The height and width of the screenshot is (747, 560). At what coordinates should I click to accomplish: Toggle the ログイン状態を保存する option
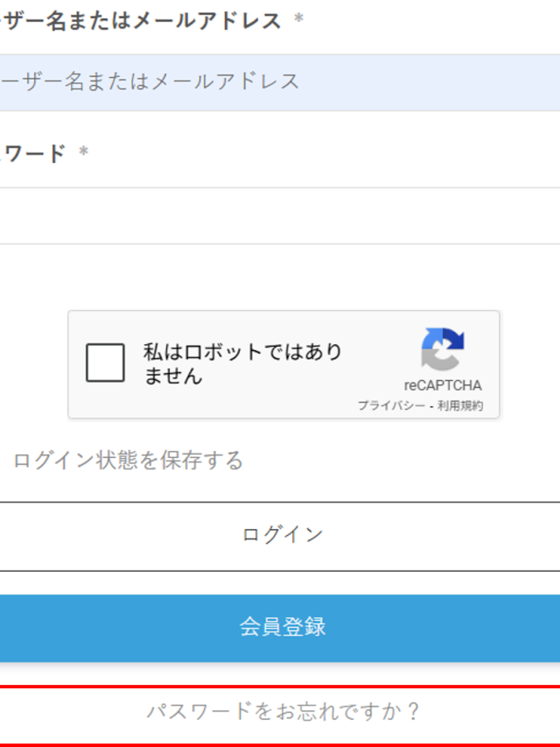[128, 461]
